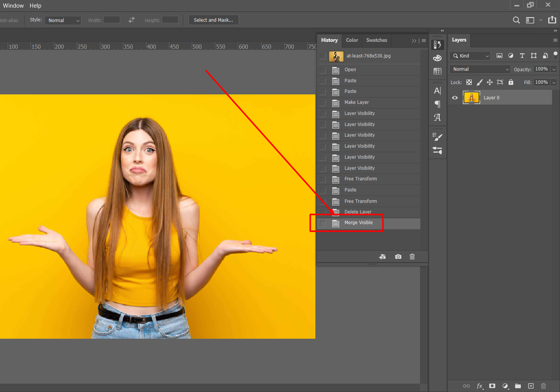Image resolution: width=560 pixels, height=392 pixels.
Task: Create new snapshot using camera icon
Action: pyautogui.click(x=398, y=257)
